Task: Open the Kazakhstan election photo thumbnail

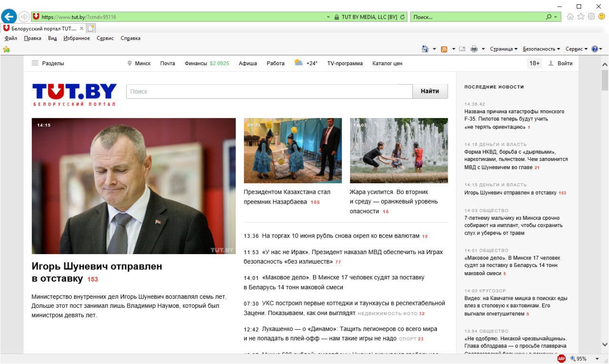Action: pos(293,150)
